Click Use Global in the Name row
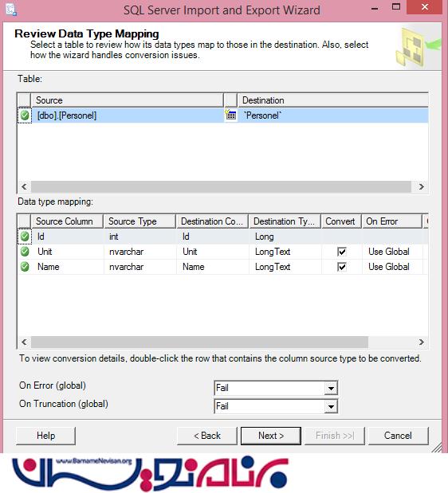This screenshot has width=448, height=493. coord(392,267)
